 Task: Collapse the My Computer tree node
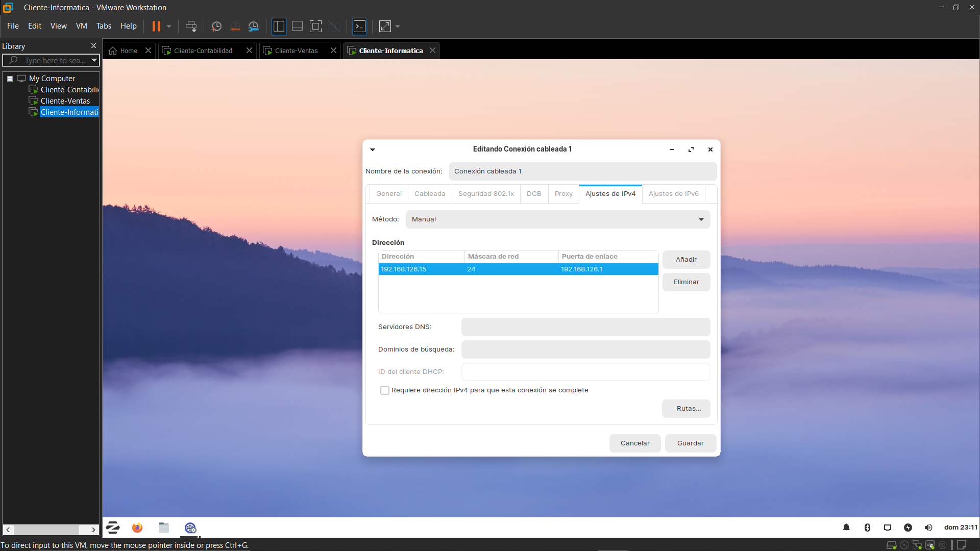click(10, 79)
